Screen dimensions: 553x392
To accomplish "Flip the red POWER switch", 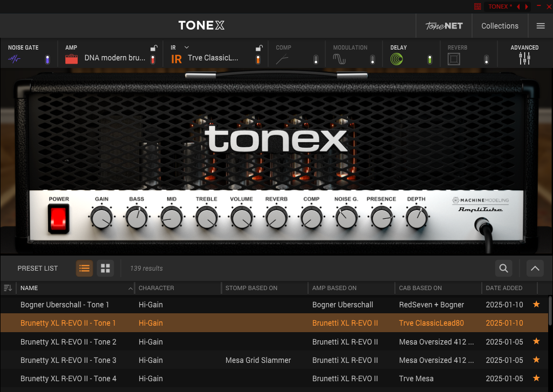I will click(x=59, y=218).
